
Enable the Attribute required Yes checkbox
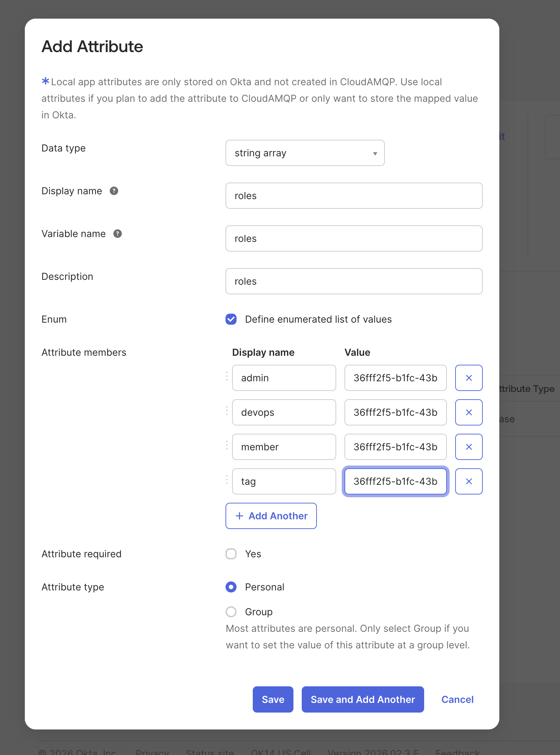231,554
